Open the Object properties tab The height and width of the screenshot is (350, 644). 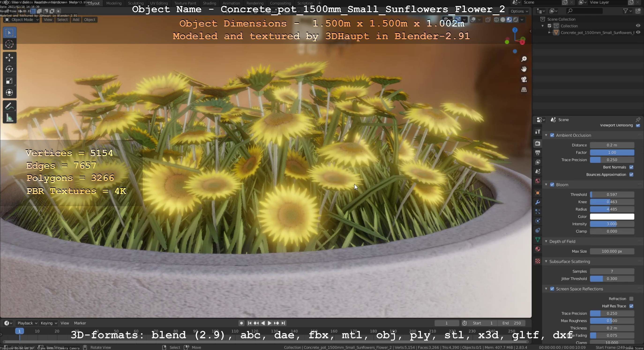[x=538, y=193]
